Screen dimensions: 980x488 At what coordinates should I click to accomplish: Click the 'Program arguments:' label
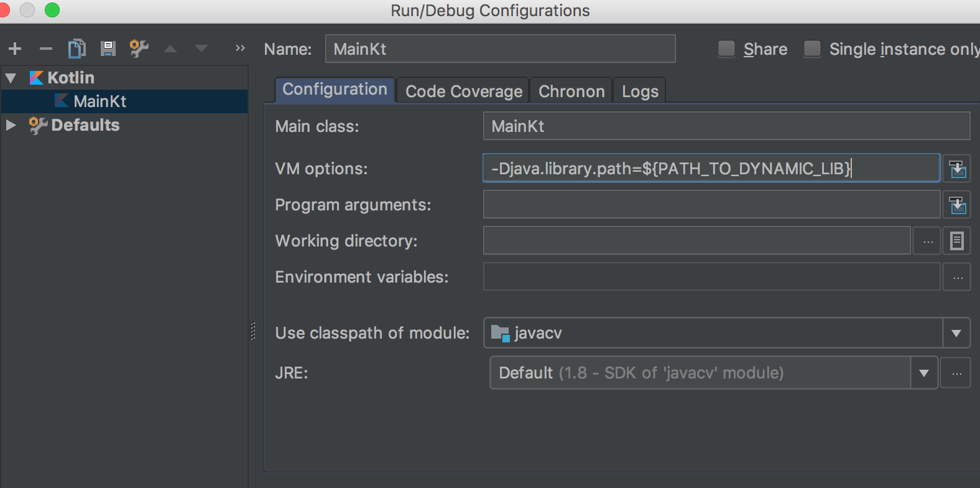(353, 205)
